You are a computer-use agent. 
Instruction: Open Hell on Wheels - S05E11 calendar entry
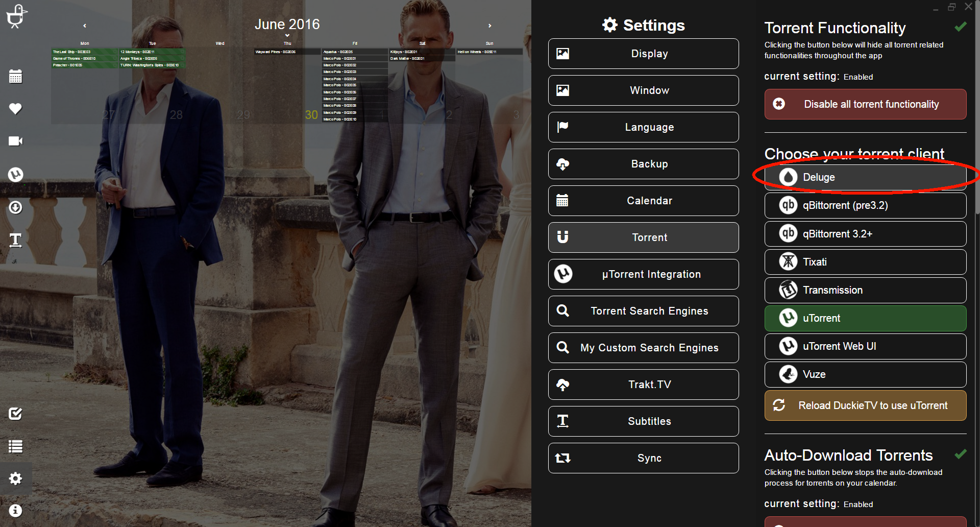tap(489, 52)
